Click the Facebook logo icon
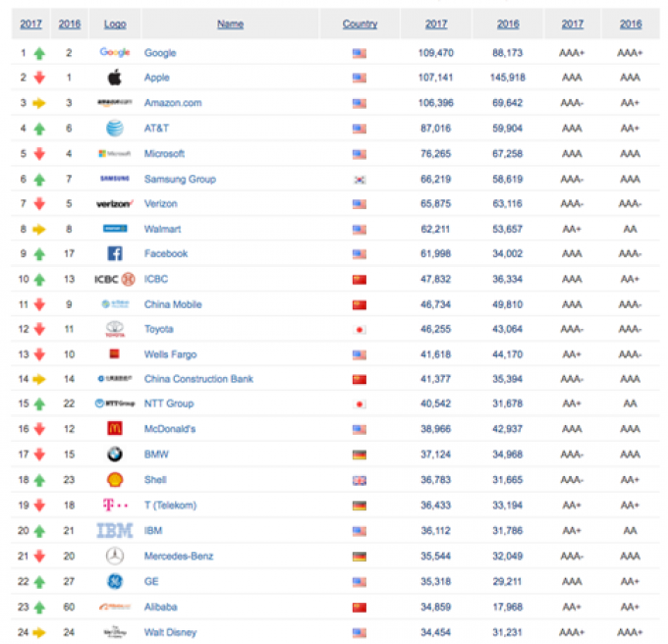Image resolution: width=668 pixels, height=644 pixels. click(x=115, y=253)
